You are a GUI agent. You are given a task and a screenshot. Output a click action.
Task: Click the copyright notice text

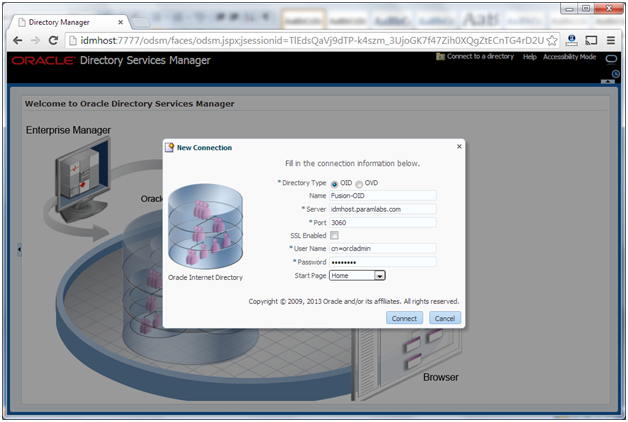(x=354, y=301)
